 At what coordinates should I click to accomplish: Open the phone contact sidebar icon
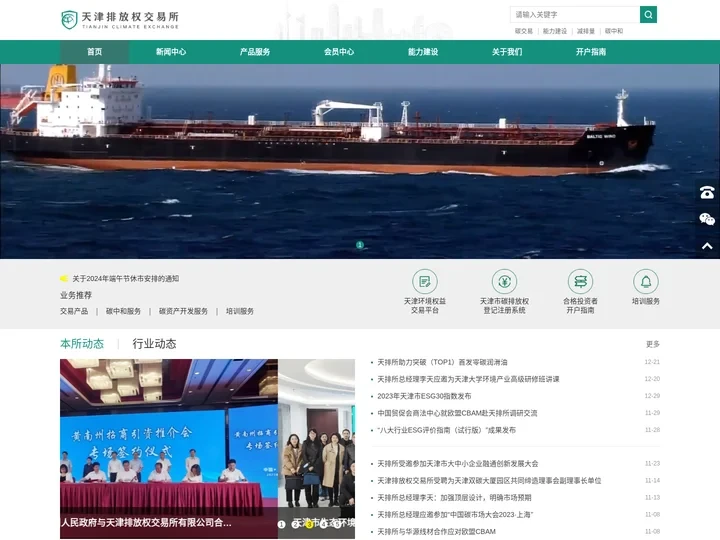[707, 192]
